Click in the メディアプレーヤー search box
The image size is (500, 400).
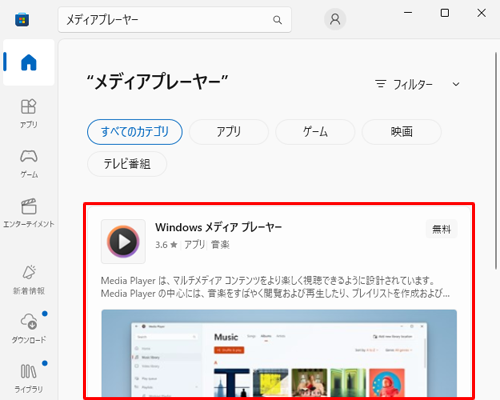tap(175, 20)
